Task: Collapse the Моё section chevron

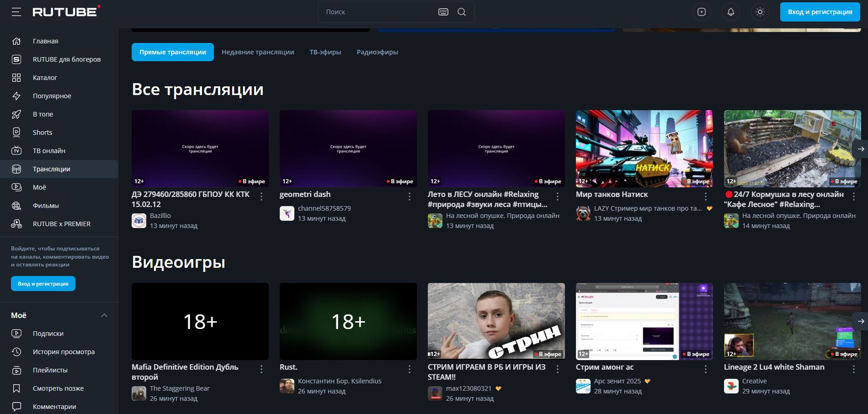Action: pos(104,315)
